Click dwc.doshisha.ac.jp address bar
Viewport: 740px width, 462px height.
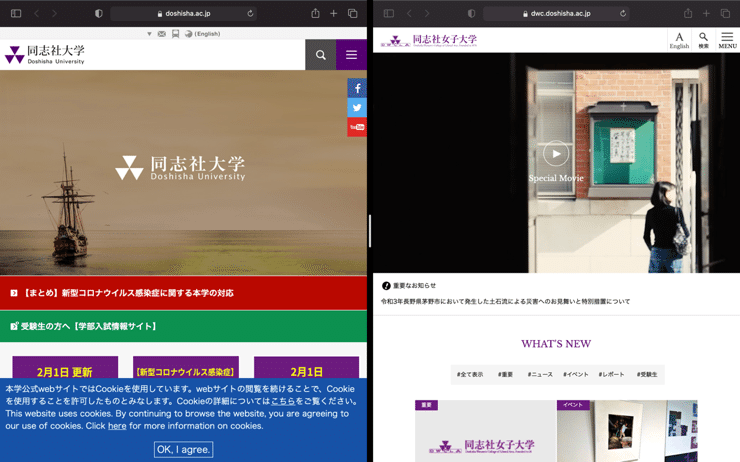click(x=557, y=13)
